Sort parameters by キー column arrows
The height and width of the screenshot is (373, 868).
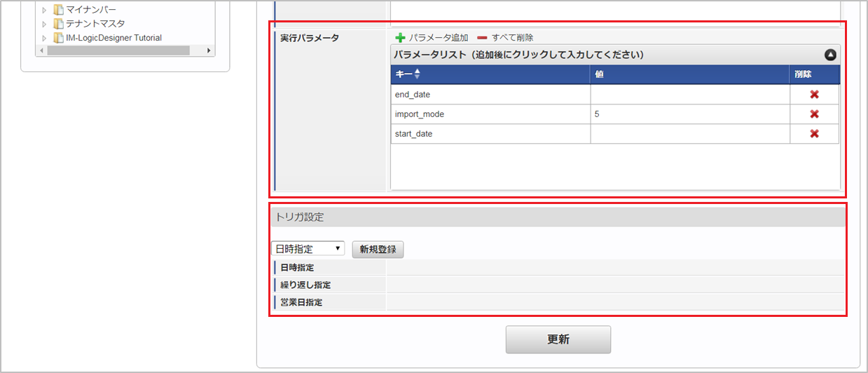(x=418, y=74)
